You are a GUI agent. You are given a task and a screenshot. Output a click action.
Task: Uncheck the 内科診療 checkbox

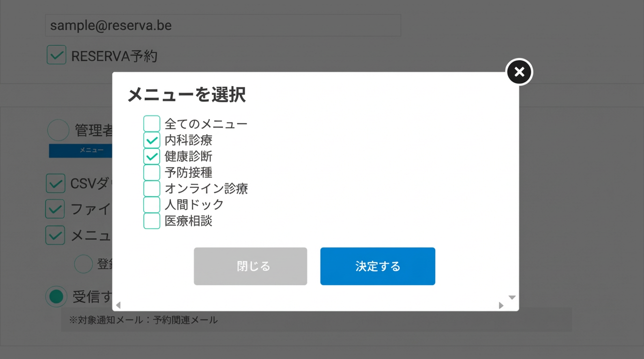[x=152, y=140]
